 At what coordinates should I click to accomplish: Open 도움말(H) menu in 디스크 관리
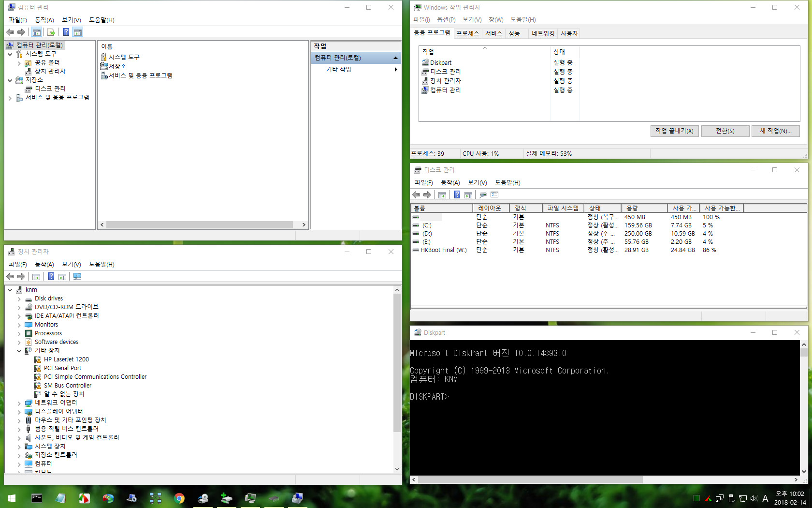507,182
